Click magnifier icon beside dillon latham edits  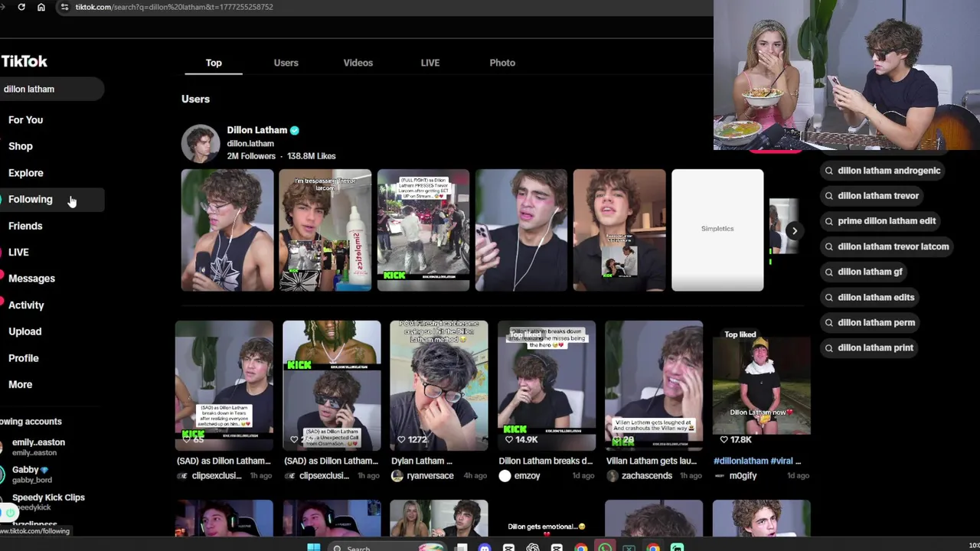(828, 297)
